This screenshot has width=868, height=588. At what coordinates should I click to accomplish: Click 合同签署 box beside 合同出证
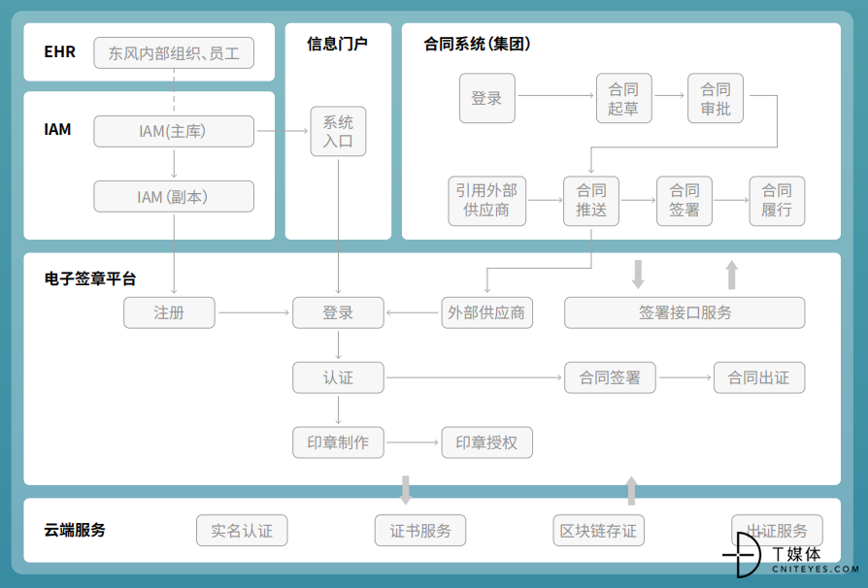click(x=610, y=377)
